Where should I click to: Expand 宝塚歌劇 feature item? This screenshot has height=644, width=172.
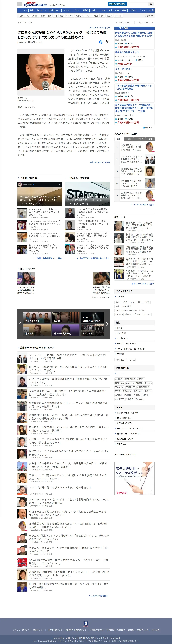pos(134,354)
